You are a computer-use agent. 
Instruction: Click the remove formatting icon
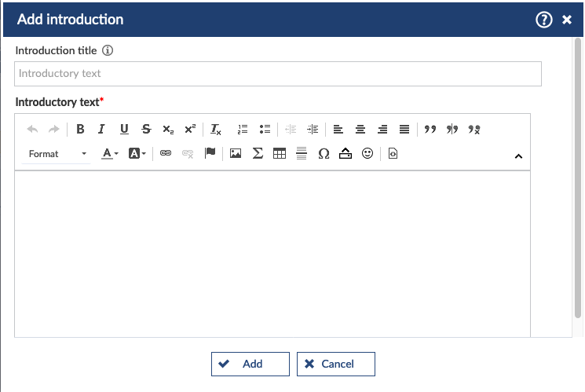point(216,130)
